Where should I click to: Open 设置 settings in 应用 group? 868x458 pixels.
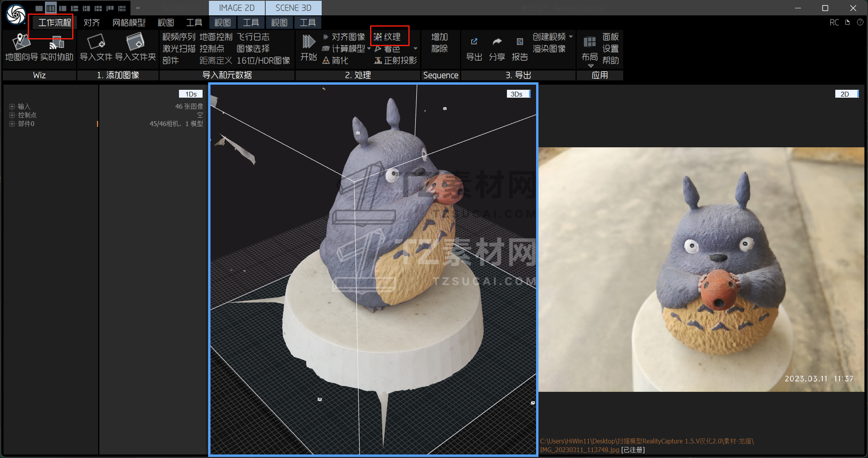coord(610,49)
